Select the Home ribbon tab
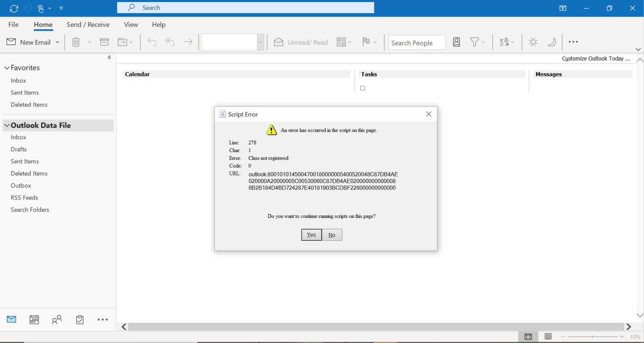Image resolution: width=644 pixels, height=343 pixels. [x=43, y=25]
